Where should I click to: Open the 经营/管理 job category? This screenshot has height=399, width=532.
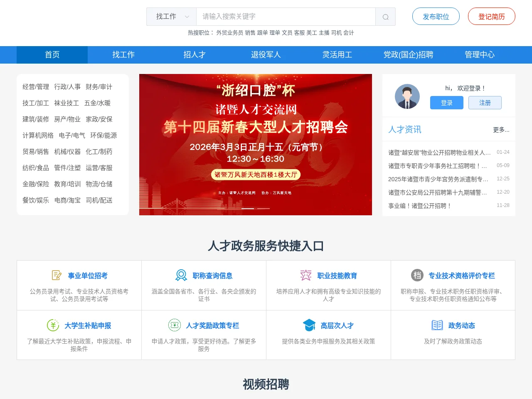pyautogui.click(x=36, y=87)
